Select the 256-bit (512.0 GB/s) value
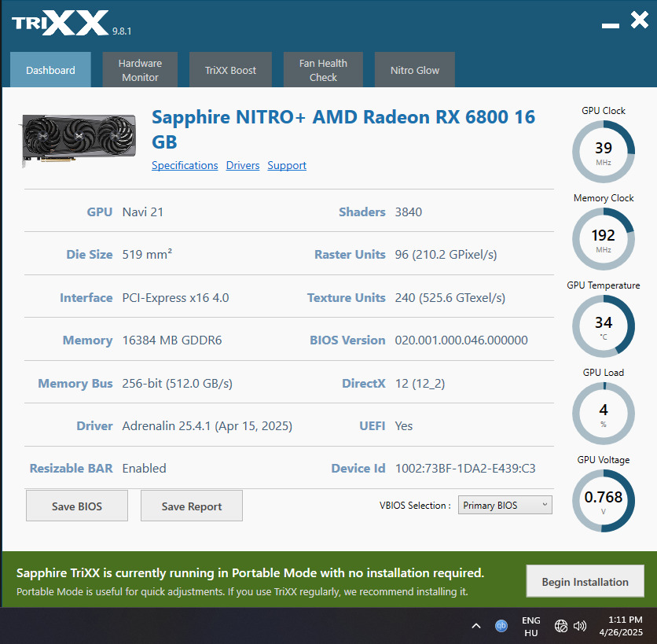The height and width of the screenshot is (644, 657). (x=178, y=383)
